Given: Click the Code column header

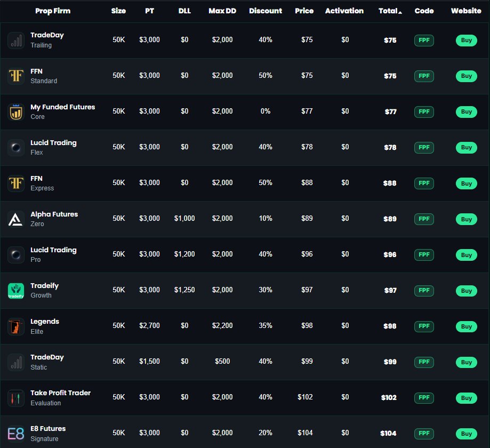Looking at the screenshot, I should pyautogui.click(x=424, y=11).
